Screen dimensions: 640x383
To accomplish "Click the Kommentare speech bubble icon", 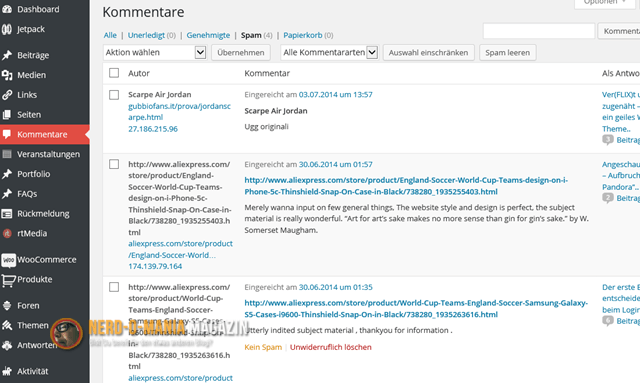I will (x=7, y=134).
